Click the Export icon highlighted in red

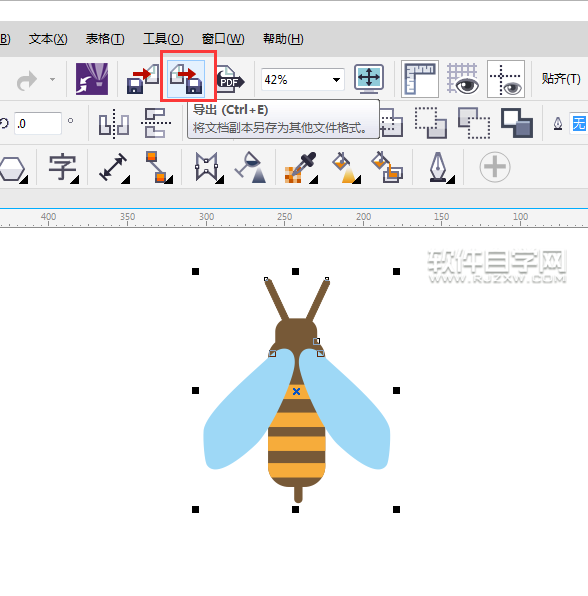(x=187, y=78)
